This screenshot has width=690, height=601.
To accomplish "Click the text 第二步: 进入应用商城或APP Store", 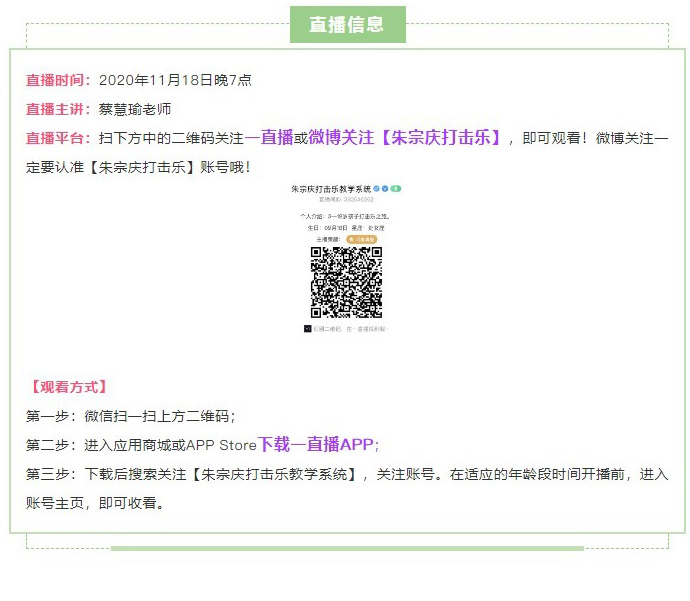I will click(141, 445).
